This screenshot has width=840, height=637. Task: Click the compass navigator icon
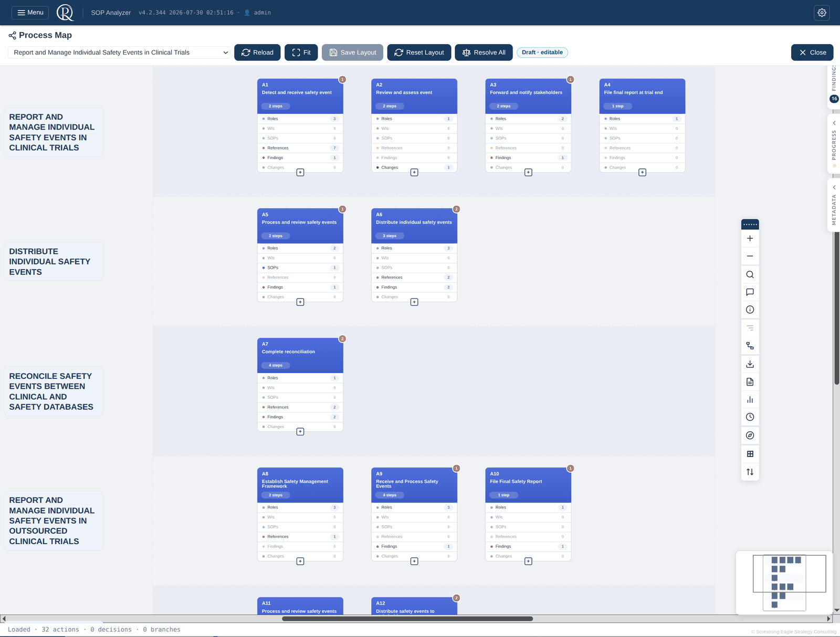(x=750, y=436)
